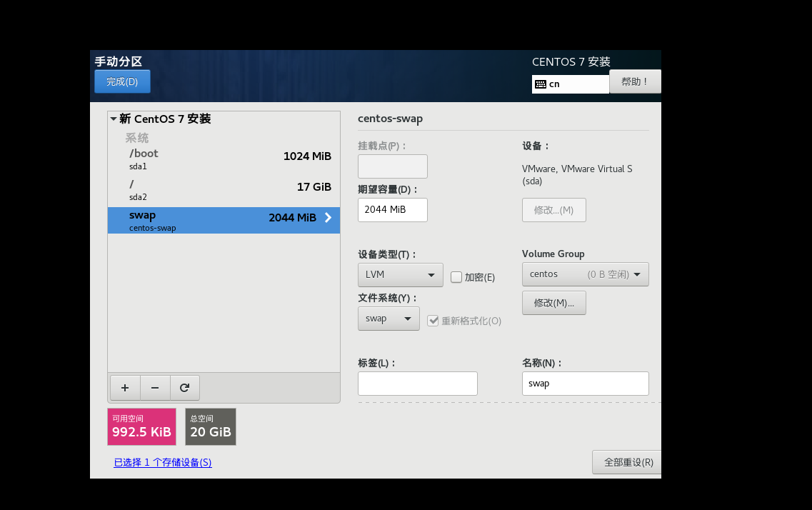Reload storage configuration from disk icon
The width and height of the screenshot is (812, 510).
pos(184,388)
